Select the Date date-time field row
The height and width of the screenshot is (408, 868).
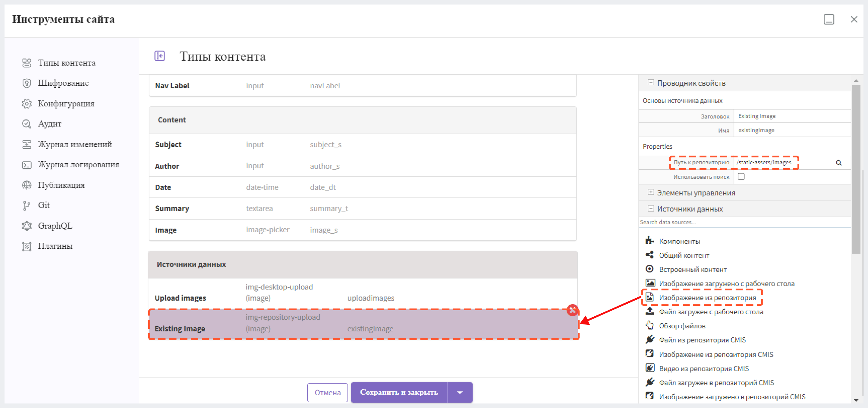click(x=363, y=187)
